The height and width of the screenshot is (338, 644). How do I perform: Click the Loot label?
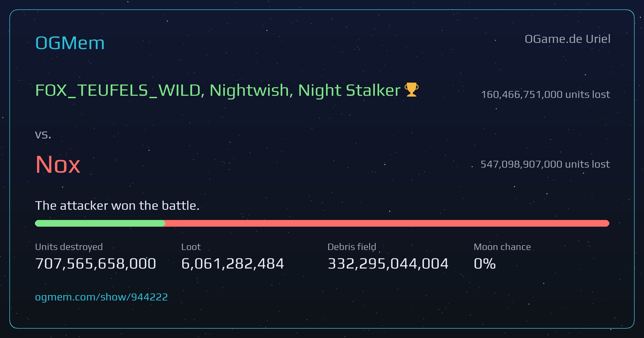[x=191, y=247]
